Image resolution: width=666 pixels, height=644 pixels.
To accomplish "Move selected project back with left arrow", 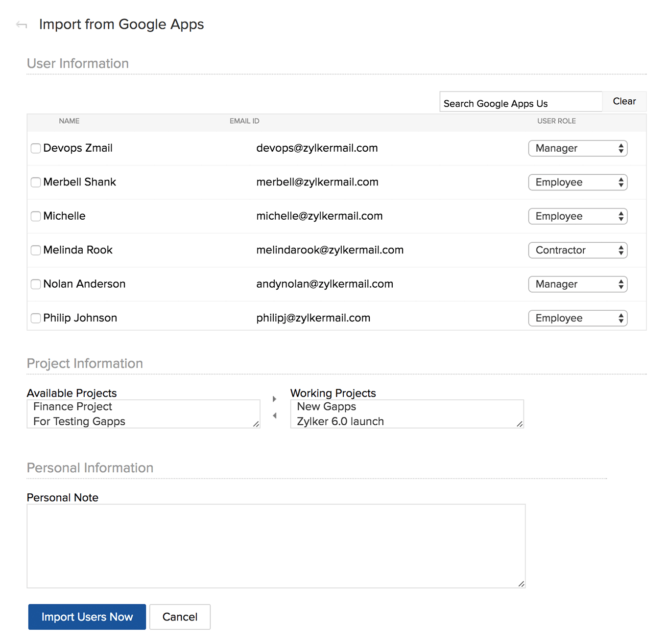I will (274, 415).
